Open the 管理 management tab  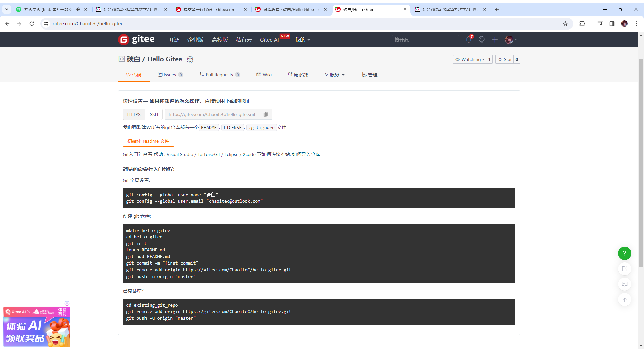[370, 75]
